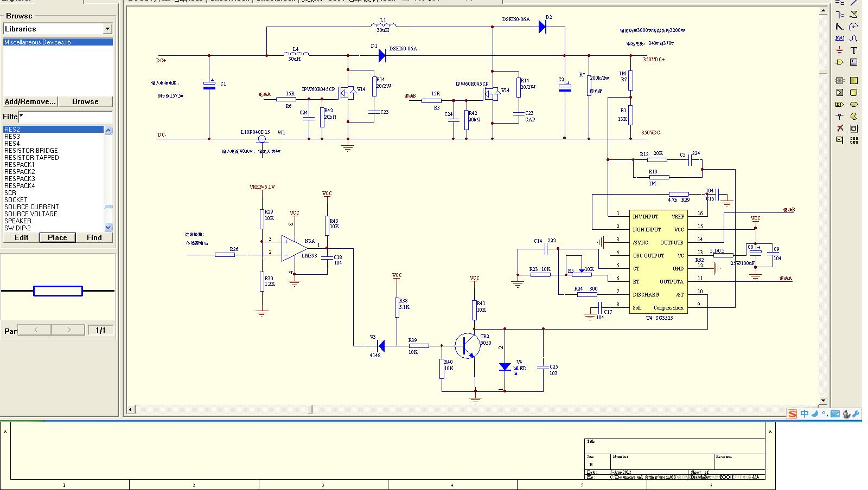This screenshot has height=490, width=868.
Task: Open the Libraries browse dropdown
Action: pyautogui.click(x=107, y=29)
